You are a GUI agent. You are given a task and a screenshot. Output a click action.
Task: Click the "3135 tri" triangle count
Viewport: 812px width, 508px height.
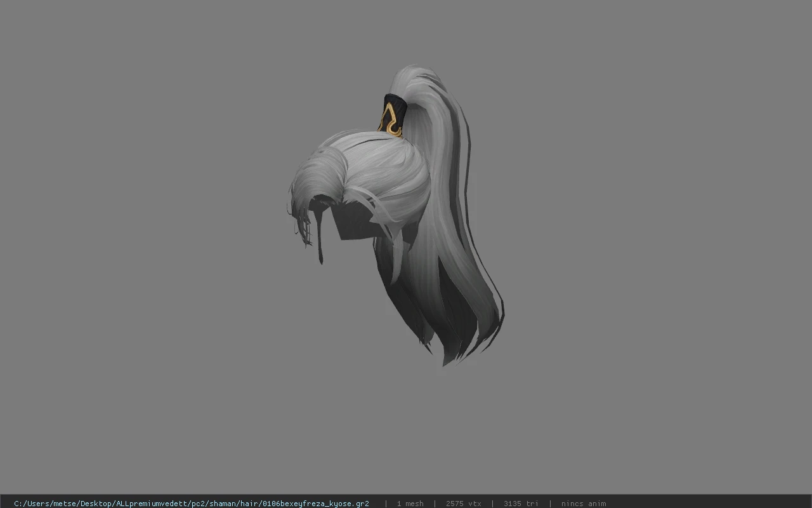point(521,504)
